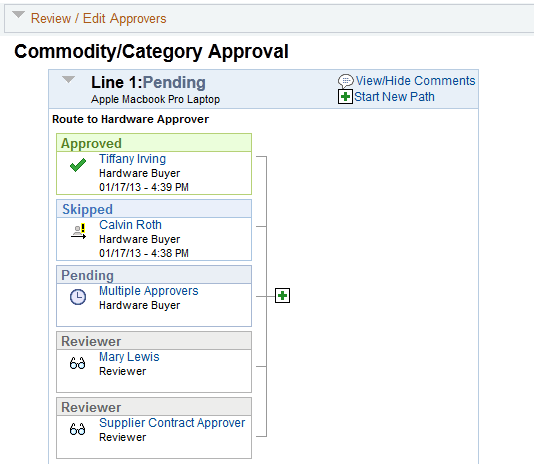Screen dimensions: 534x464
Task: Click the 01/17/13 - 4:38 PM timestamp
Action: pyautogui.click(x=144, y=253)
